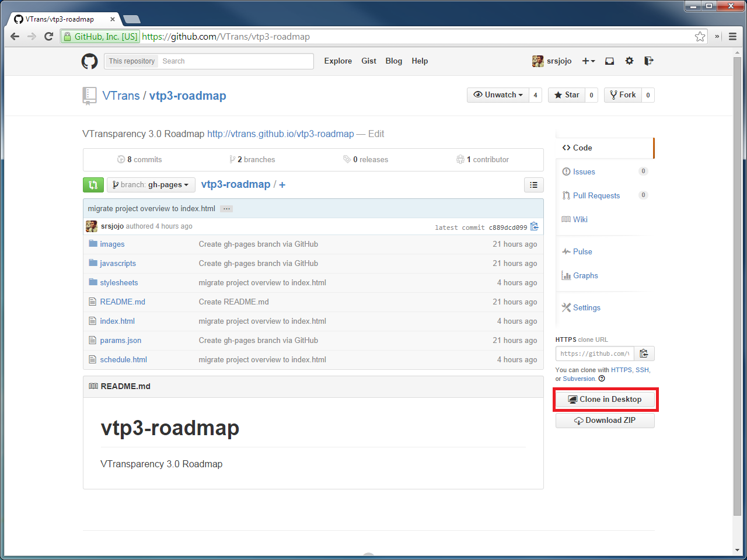Open the new browser tab button

(x=132, y=19)
